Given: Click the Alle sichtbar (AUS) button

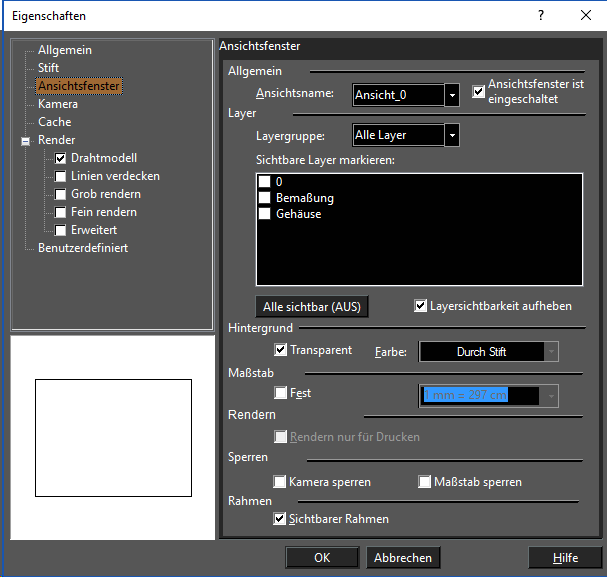Looking at the screenshot, I should [x=312, y=306].
